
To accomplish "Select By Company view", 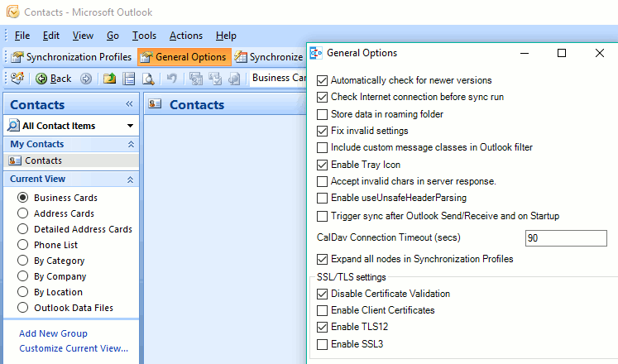I will pyautogui.click(x=23, y=275).
